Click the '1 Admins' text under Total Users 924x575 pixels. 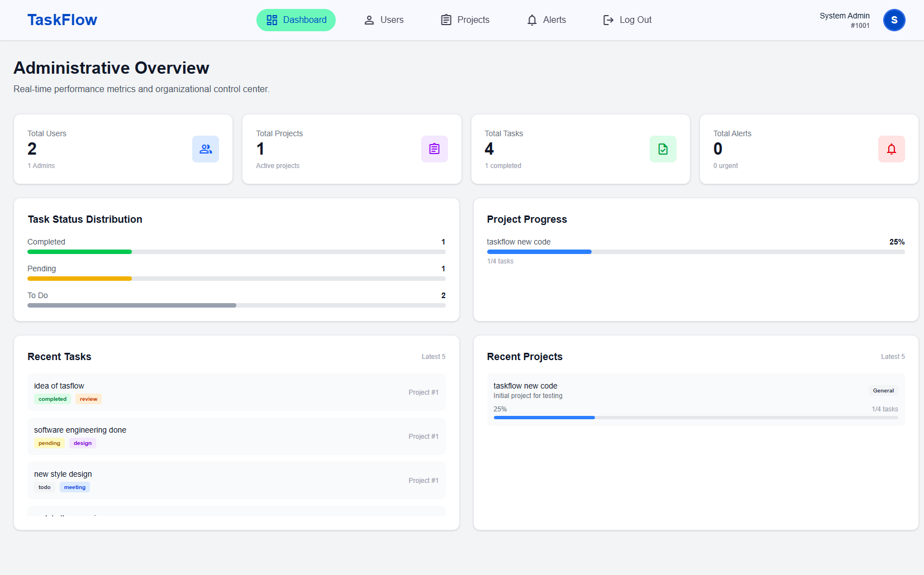coord(41,166)
